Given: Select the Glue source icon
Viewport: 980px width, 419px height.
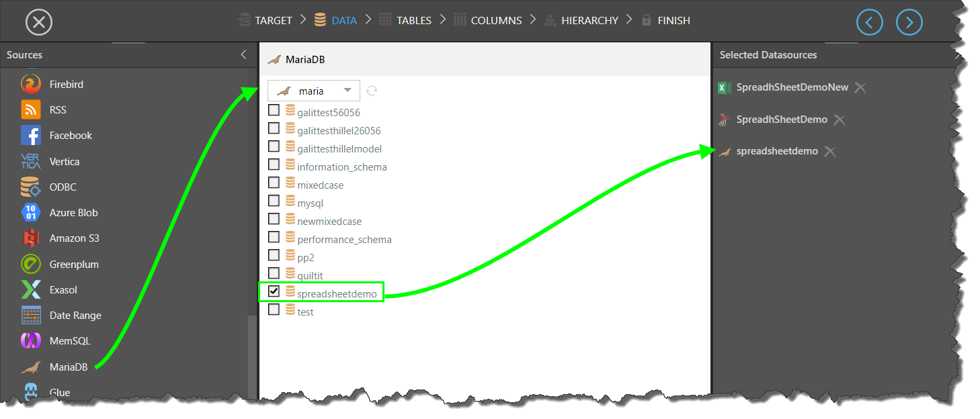Looking at the screenshot, I should (31, 392).
